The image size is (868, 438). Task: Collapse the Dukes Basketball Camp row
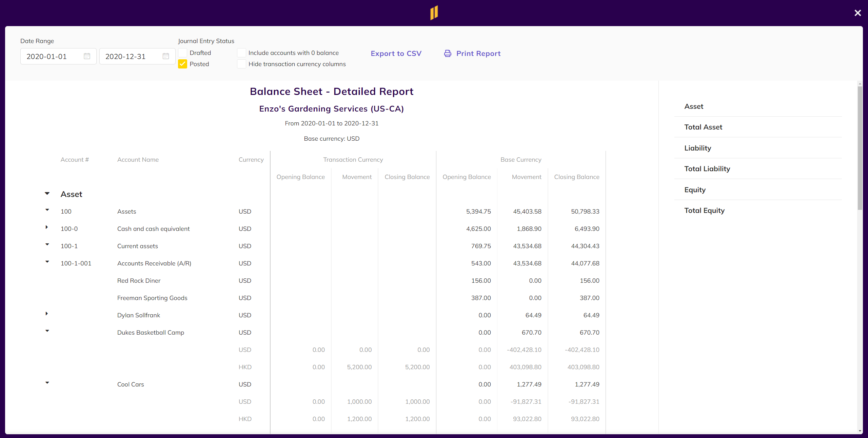[x=47, y=331]
